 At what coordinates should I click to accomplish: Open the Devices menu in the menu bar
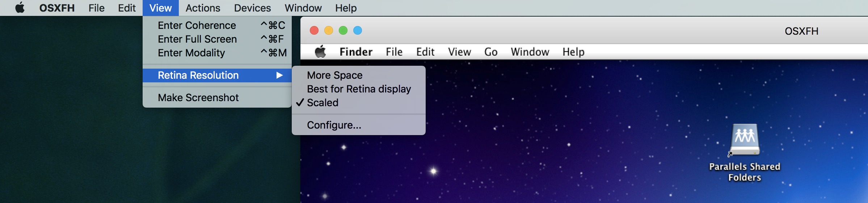[252, 8]
